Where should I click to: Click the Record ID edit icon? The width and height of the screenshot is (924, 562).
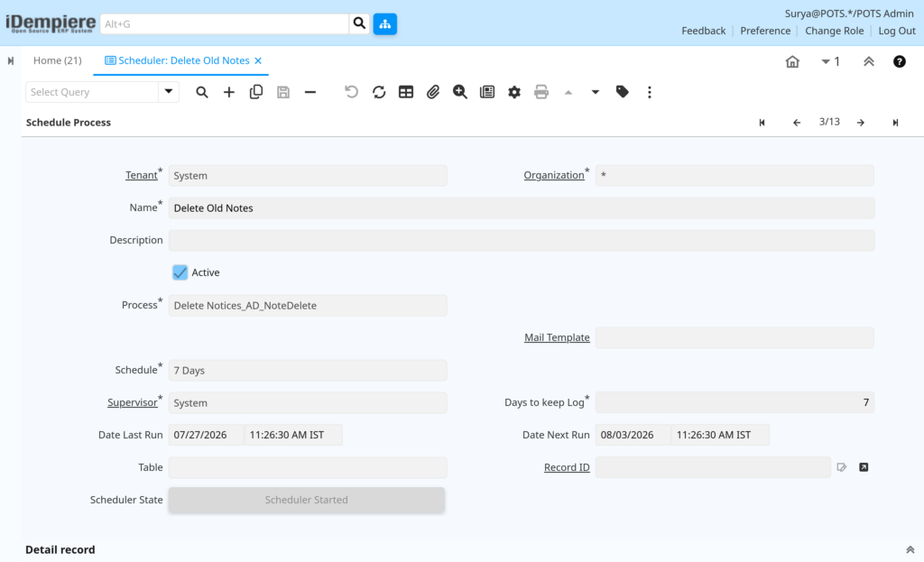coord(842,467)
